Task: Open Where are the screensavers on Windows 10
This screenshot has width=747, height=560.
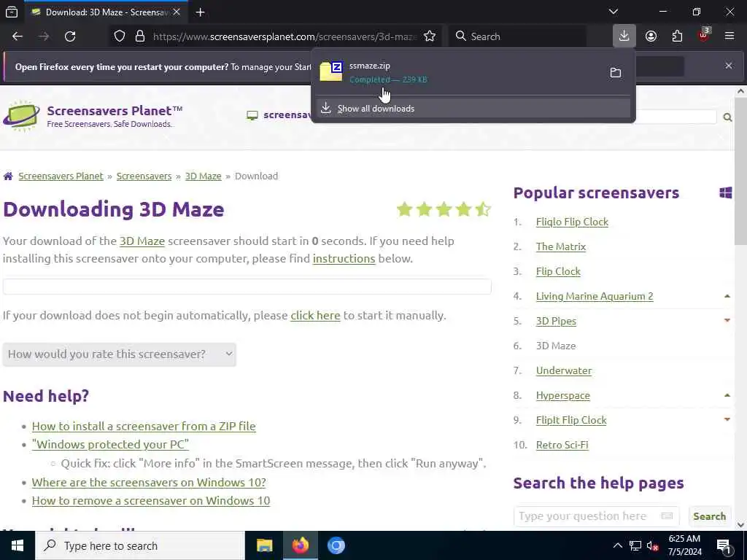Action: [149, 483]
